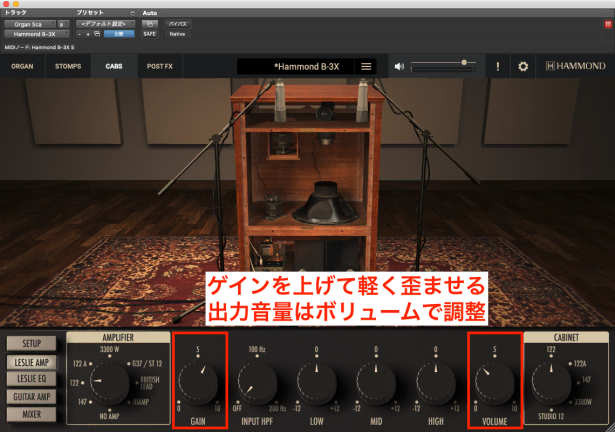
Task: Click the AMPLIFIER section header
Action: [118, 337]
